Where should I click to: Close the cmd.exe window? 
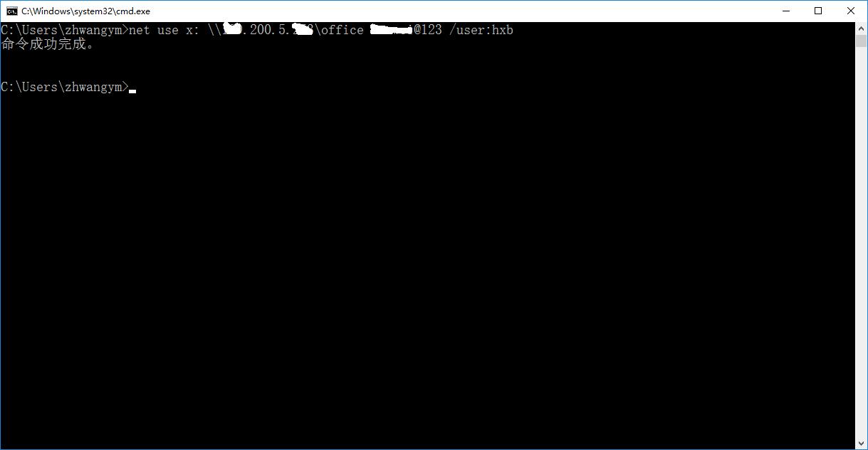(x=850, y=11)
